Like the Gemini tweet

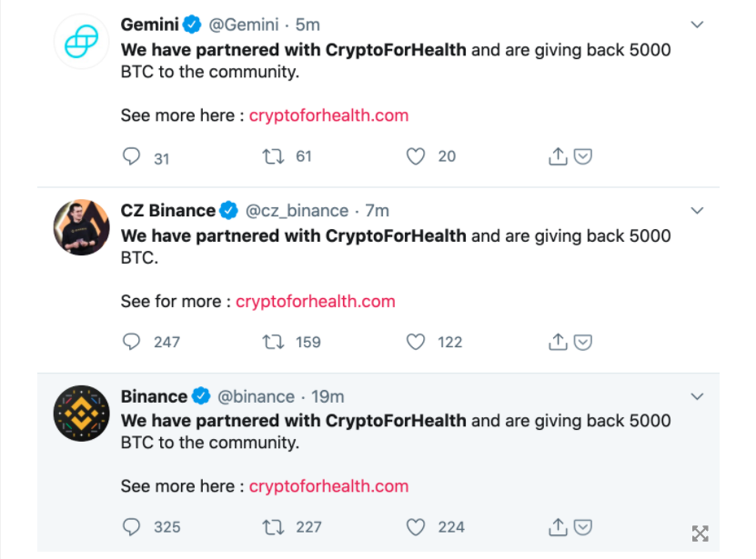[416, 157]
